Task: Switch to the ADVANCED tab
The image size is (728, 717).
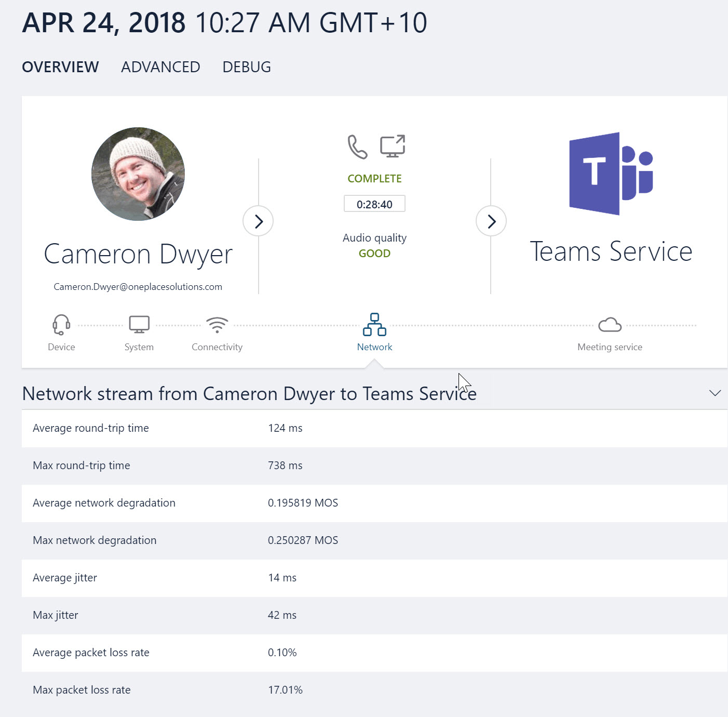Action: [160, 67]
